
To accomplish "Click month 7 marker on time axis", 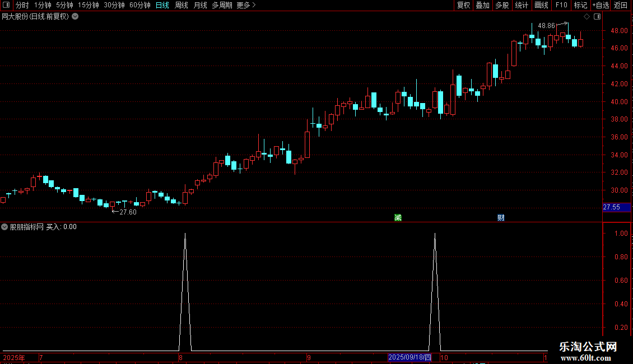I will click(x=41, y=358).
